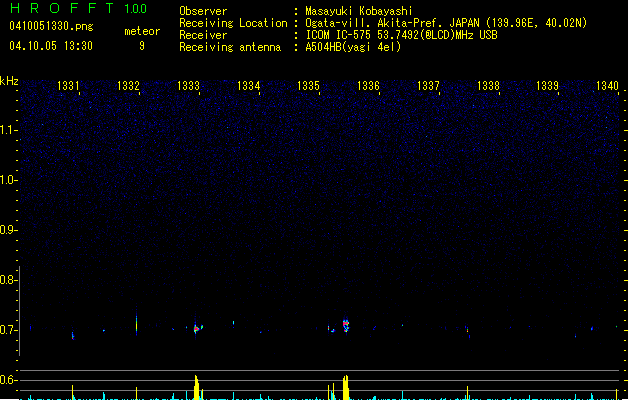Click the 'Receiving antenna' label

point(230,47)
